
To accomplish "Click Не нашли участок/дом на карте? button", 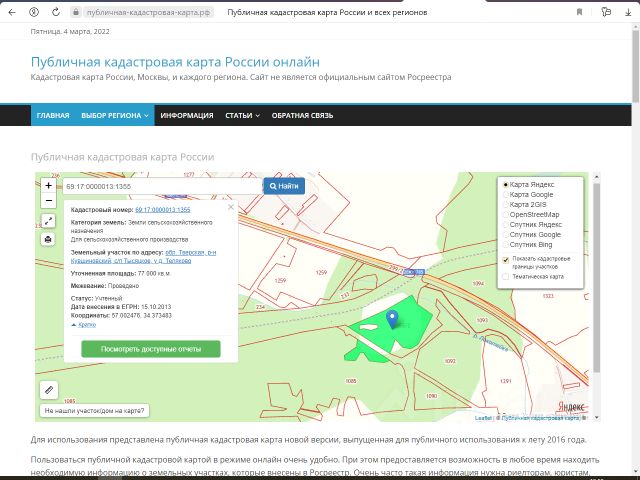I will coord(94,411).
